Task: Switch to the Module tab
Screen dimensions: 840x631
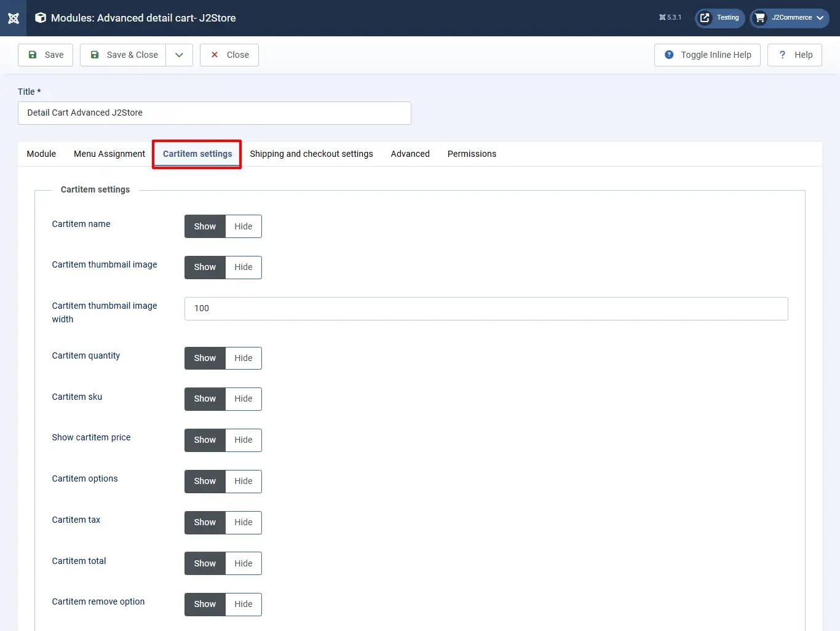Action: pyautogui.click(x=41, y=154)
